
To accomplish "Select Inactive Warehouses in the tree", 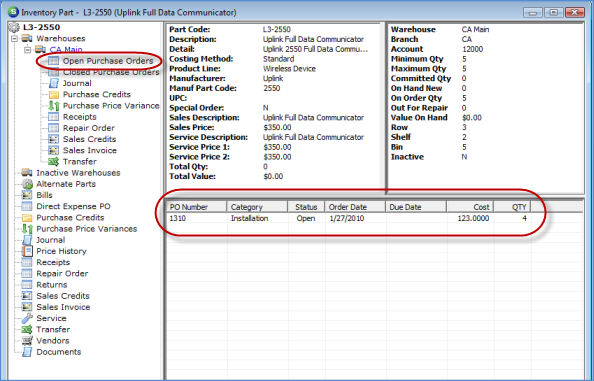I will coord(78,173).
